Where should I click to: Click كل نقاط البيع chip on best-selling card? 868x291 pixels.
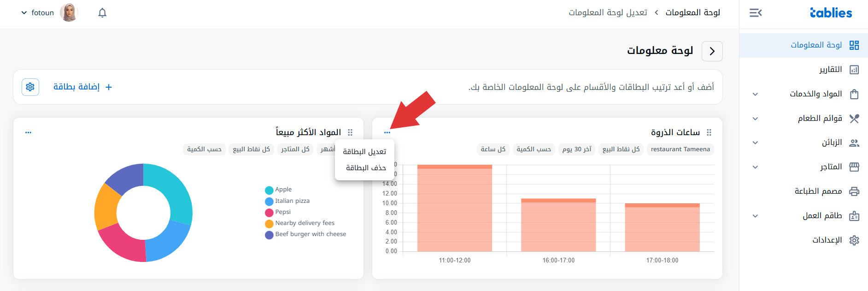(x=251, y=149)
